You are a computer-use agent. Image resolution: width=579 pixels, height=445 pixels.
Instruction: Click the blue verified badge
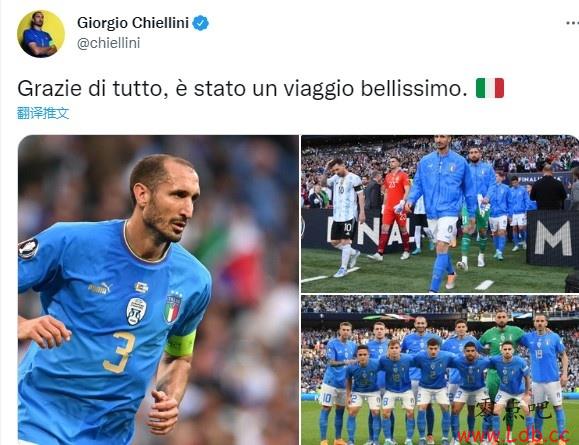201,23
